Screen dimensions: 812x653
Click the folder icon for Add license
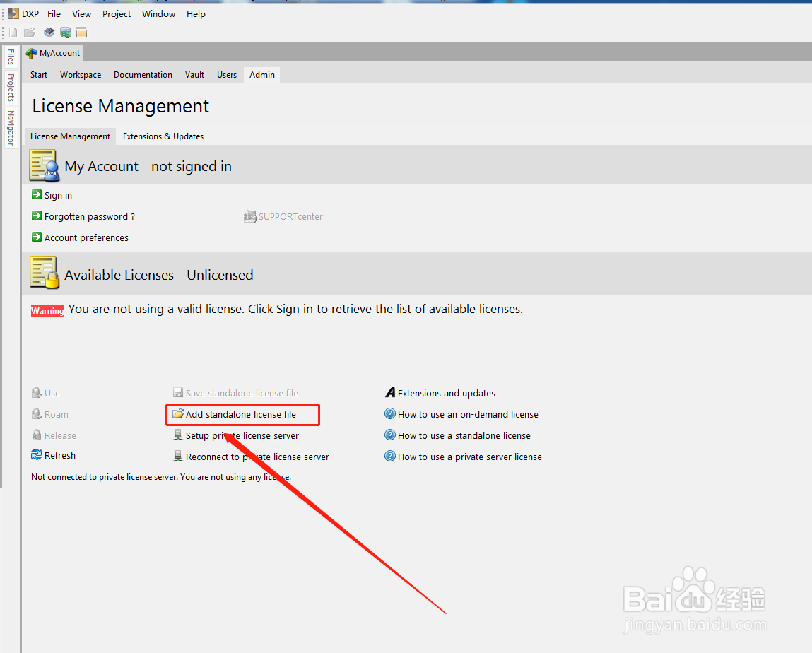tap(178, 413)
